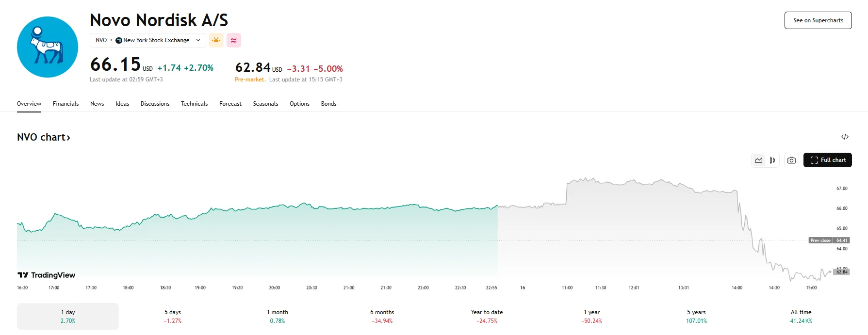Open embed code for the chart
The image size is (868, 335).
[x=845, y=137]
